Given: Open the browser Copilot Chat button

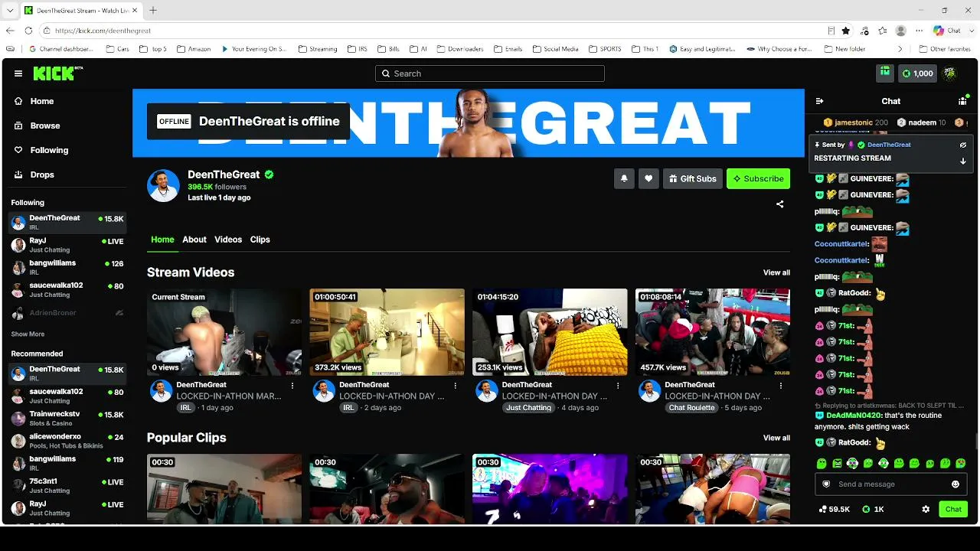Looking at the screenshot, I should pos(946,31).
